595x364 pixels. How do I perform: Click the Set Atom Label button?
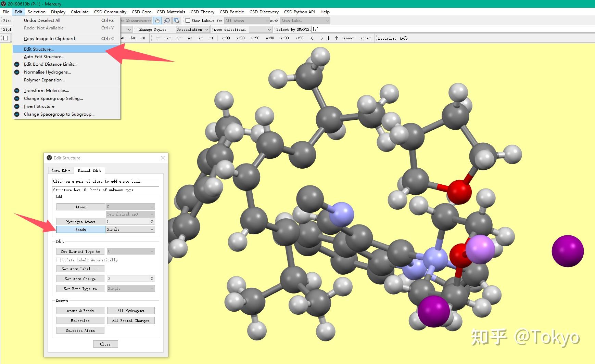pyautogui.click(x=80, y=269)
